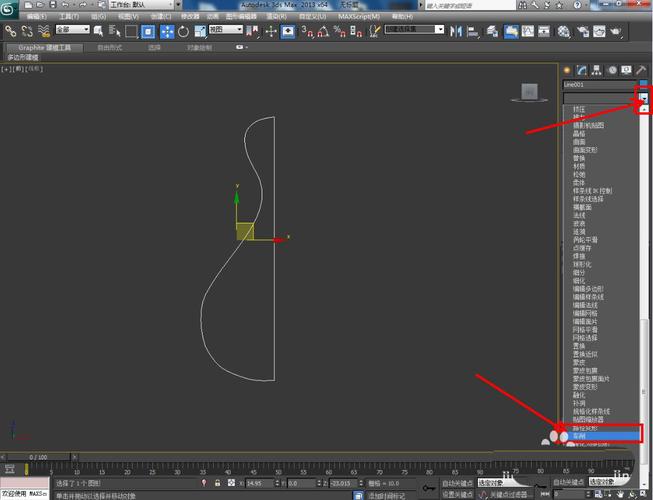Open the 帮助(H) menu
Screen dimensions: 653x500
click(402, 17)
